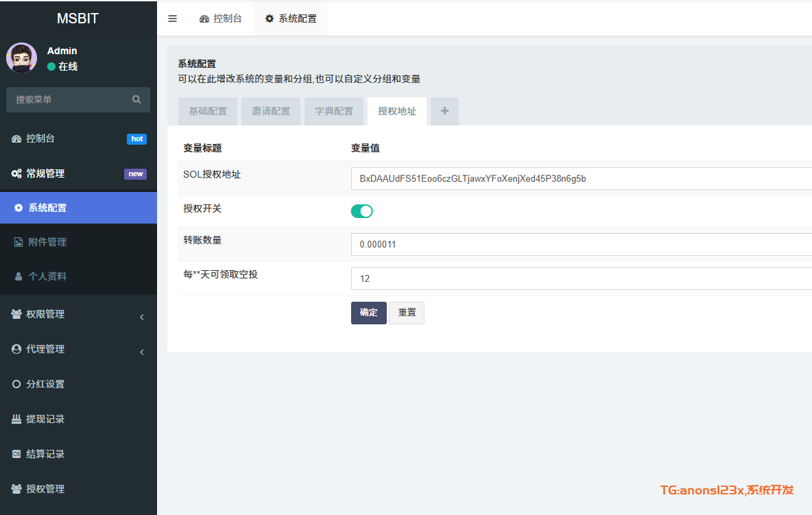Click the 确定 button
This screenshot has height=515, width=812.
tap(368, 313)
